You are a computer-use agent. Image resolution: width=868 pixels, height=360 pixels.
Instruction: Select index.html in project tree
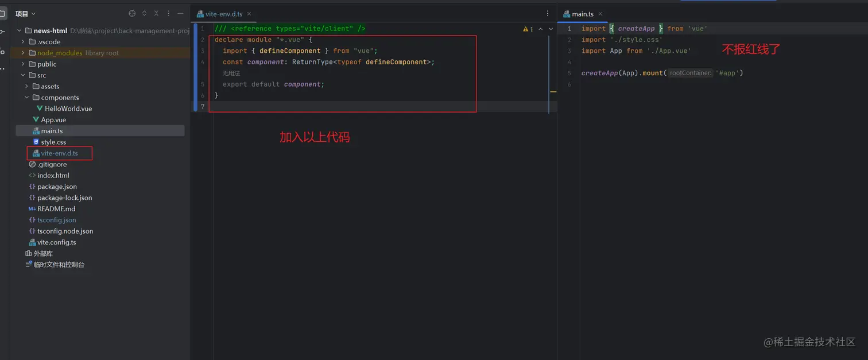(53, 175)
